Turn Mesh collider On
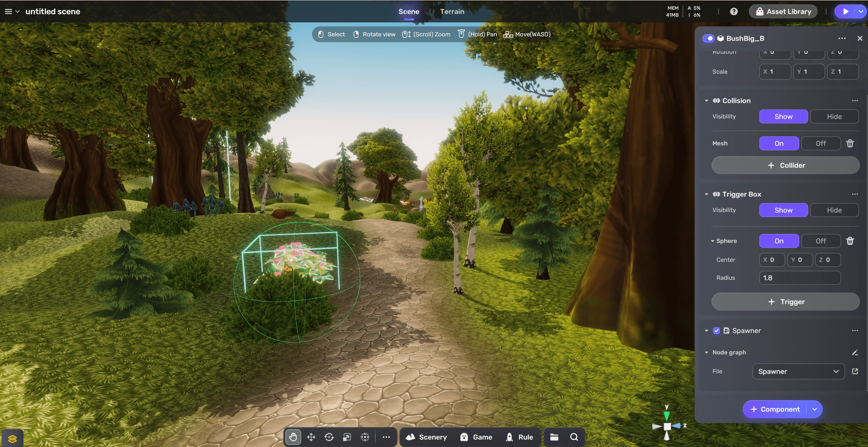The width and height of the screenshot is (868, 447). 779,143
